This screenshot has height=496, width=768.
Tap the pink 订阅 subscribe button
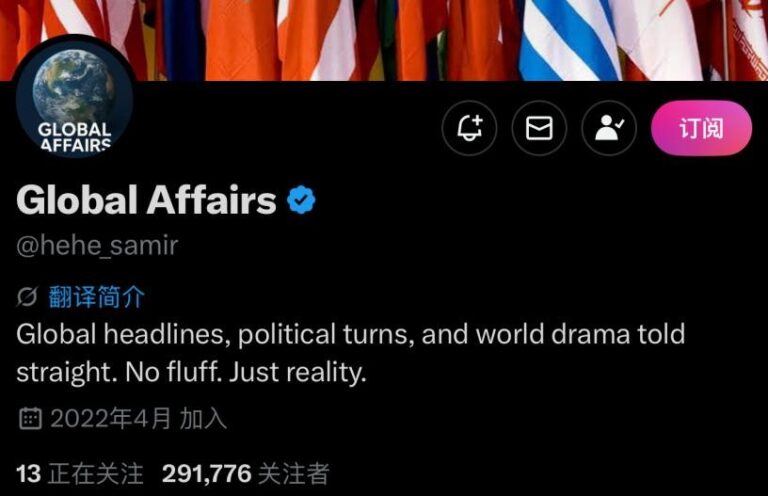(701, 128)
